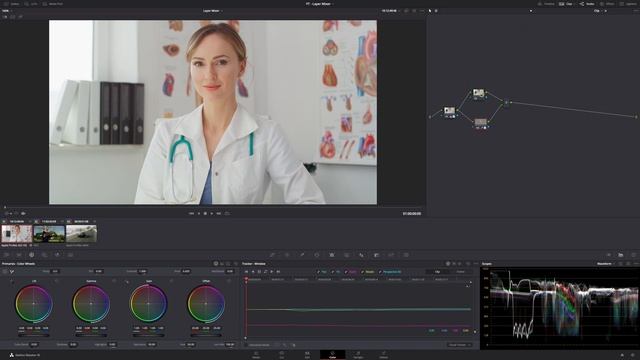Adjust the Lift color wheel
This screenshot has width=640, height=360.
(34, 304)
